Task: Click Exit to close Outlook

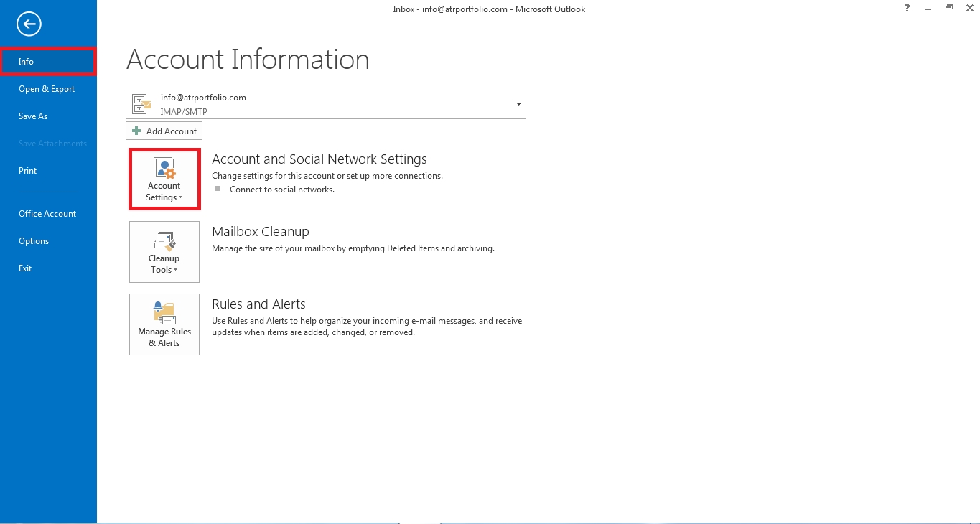Action: [x=25, y=268]
